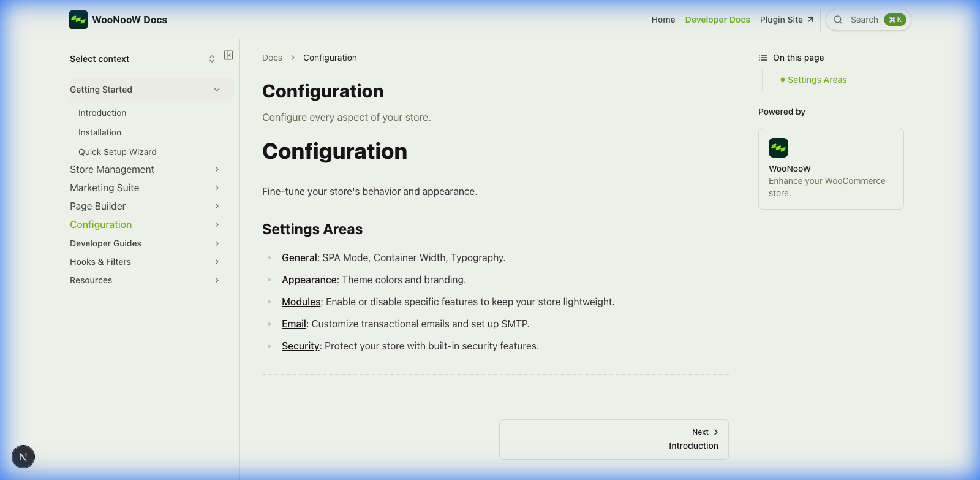Click the Search input box
Viewport: 980px width, 480px height.
tap(864, 20)
